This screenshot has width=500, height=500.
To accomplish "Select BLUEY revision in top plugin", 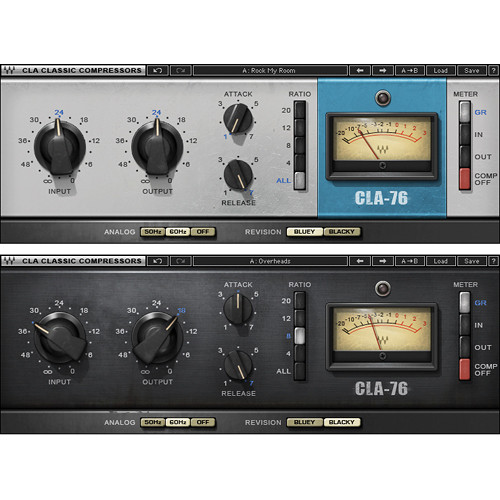I will click(x=305, y=232).
